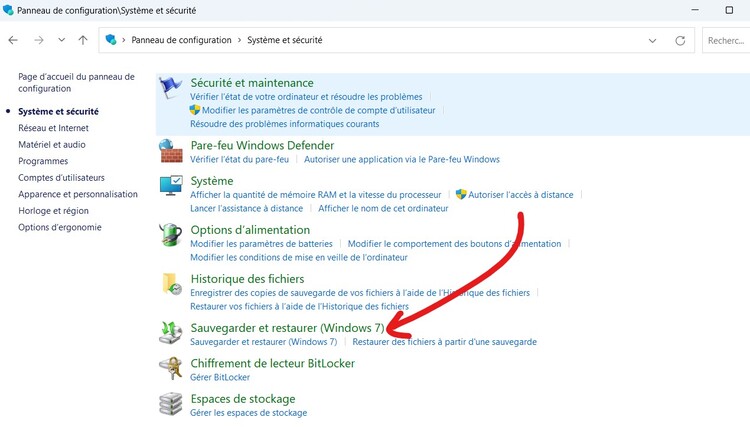Click Afficher la quantité de mémoire RAM link
750x427 pixels.
[x=316, y=195]
